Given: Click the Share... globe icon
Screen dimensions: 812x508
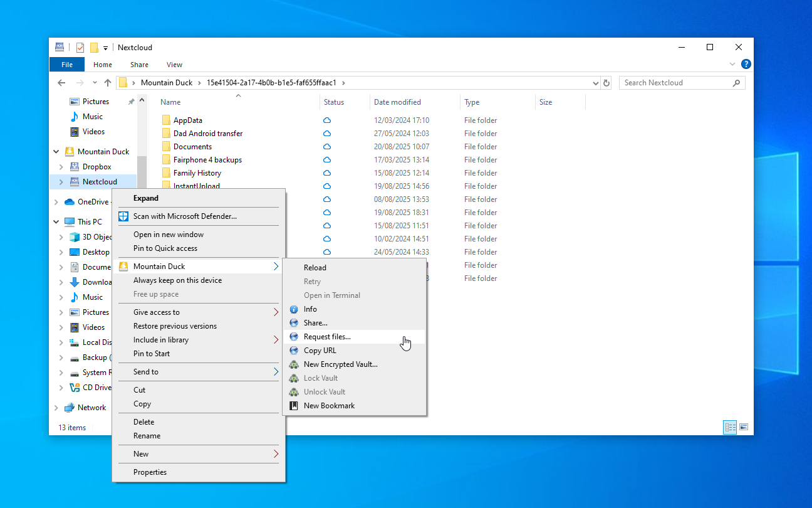Looking at the screenshot, I should pos(293,323).
